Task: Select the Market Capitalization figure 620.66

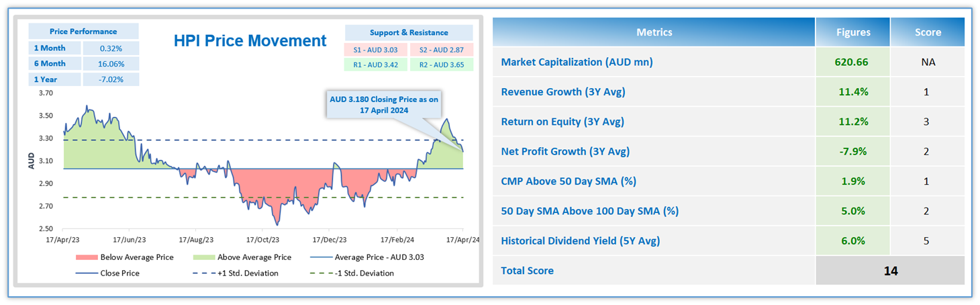Action: [852, 62]
